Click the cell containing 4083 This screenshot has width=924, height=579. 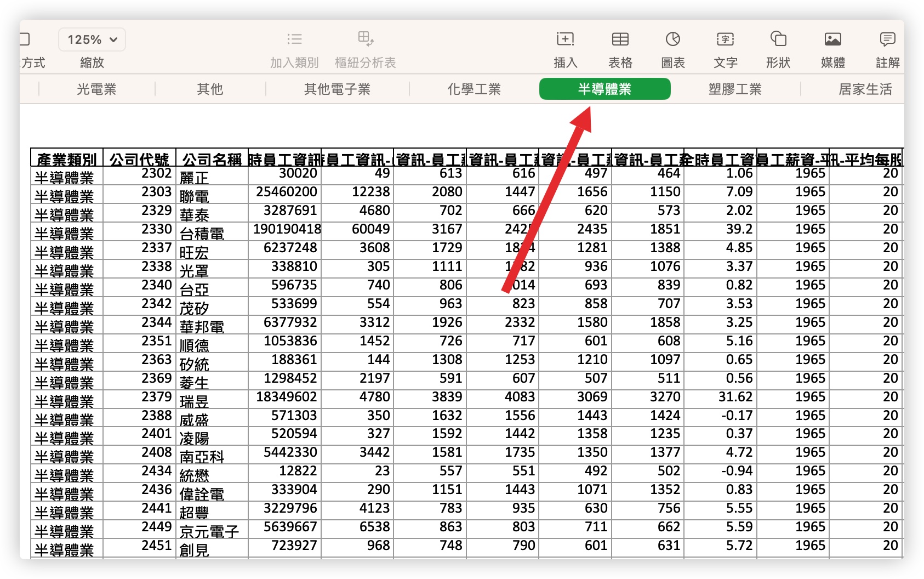pos(503,400)
